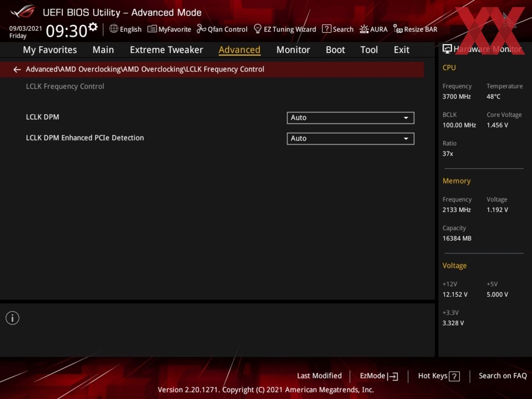Click the 09:30 clock display
The image size is (532, 399).
coord(66,31)
